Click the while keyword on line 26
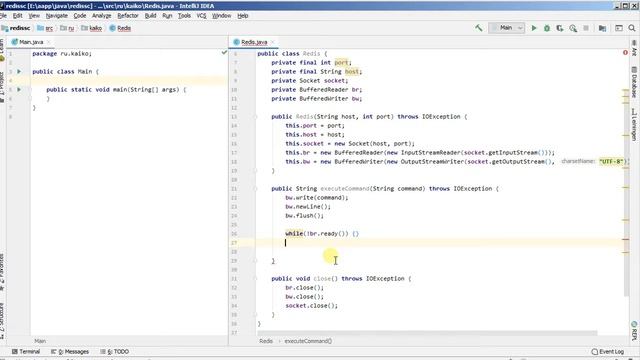Viewport: 640px width, 360px height. click(294, 233)
